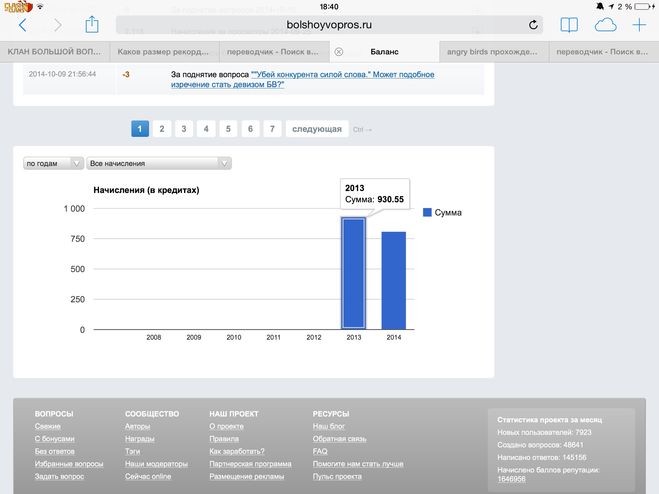Go to pagination page 4
This screenshot has height=494, width=659.
(x=206, y=129)
